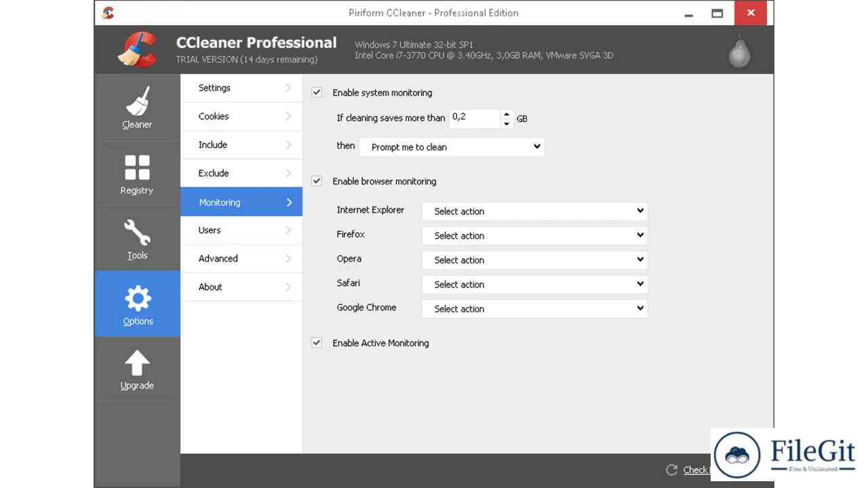Open the Advanced options page
Image resolution: width=868 pixels, height=488 pixels.
[241, 259]
